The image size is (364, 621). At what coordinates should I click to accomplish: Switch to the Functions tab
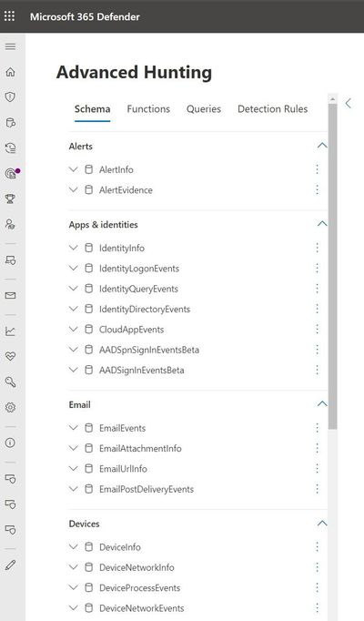(x=148, y=109)
